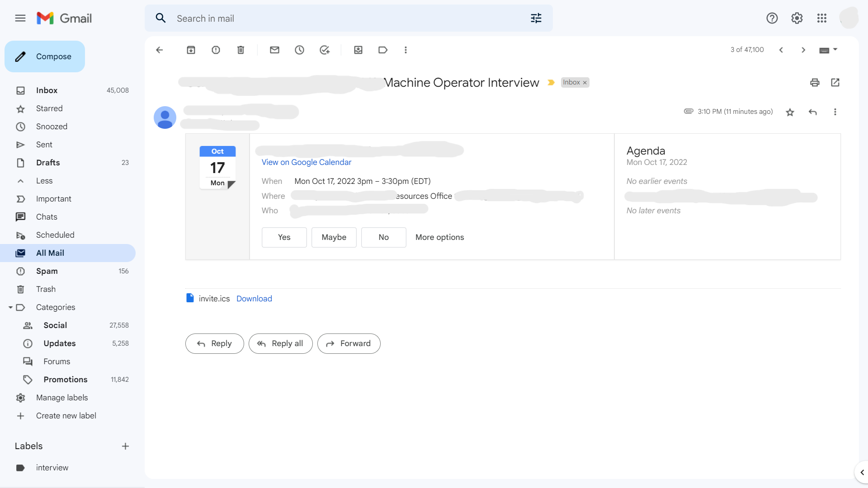Open the main menu hamburger icon
Viewport: 868px width, 488px height.
point(20,18)
